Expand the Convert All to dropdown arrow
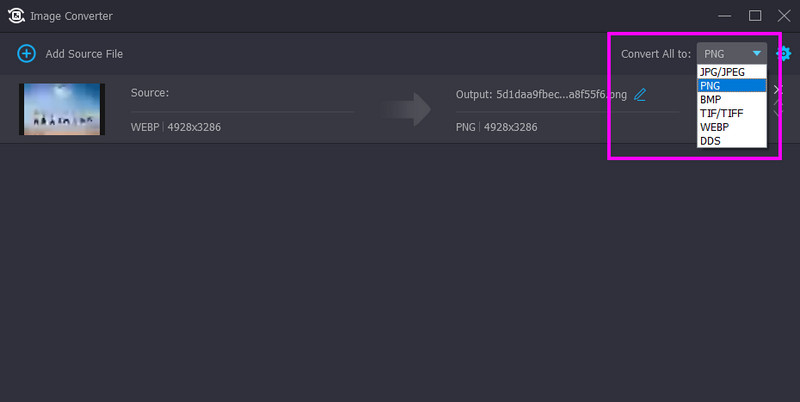The height and width of the screenshot is (402, 800). [x=757, y=53]
